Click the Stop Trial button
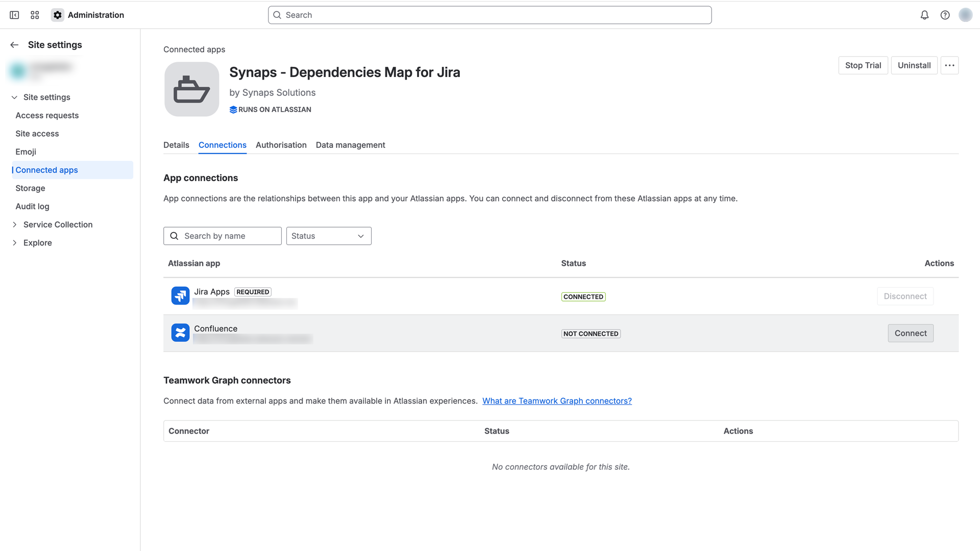The image size is (980, 551). point(863,65)
